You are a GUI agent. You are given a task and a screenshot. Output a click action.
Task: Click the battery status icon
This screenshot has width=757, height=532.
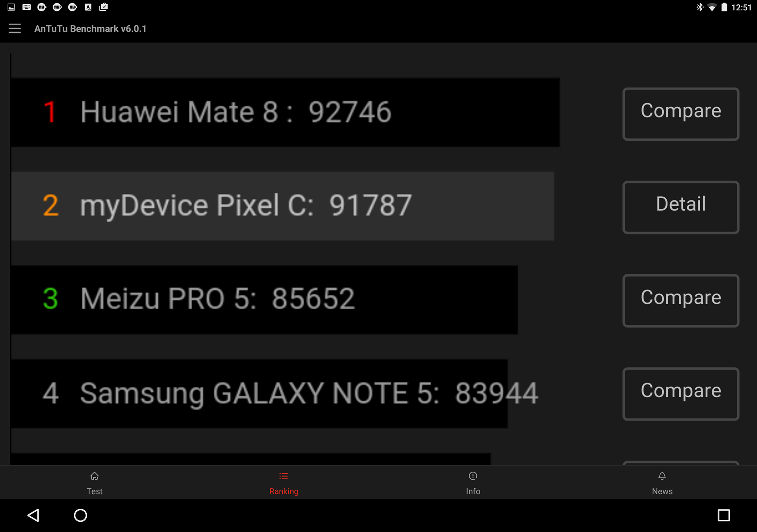pyautogui.click(x=724, y=7)
